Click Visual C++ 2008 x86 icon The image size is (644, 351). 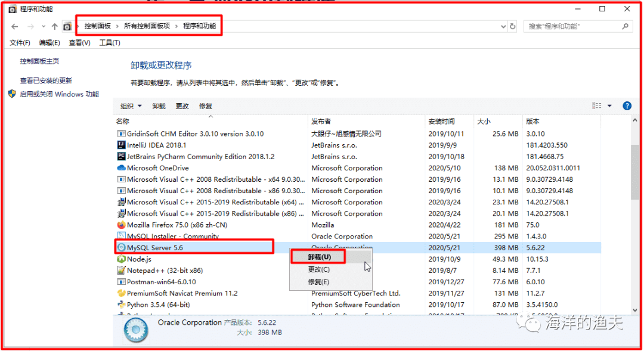pos(121,191)
